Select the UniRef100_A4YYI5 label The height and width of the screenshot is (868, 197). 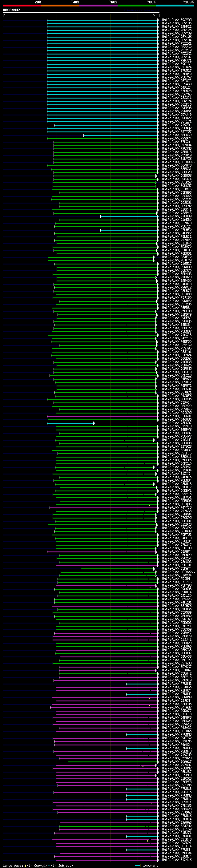coord(177,508)
